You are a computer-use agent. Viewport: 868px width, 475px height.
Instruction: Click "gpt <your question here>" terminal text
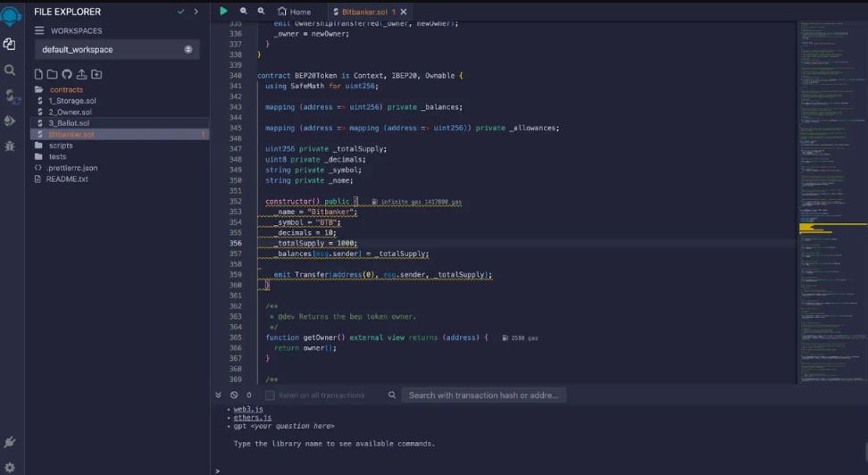coord(284,426)
